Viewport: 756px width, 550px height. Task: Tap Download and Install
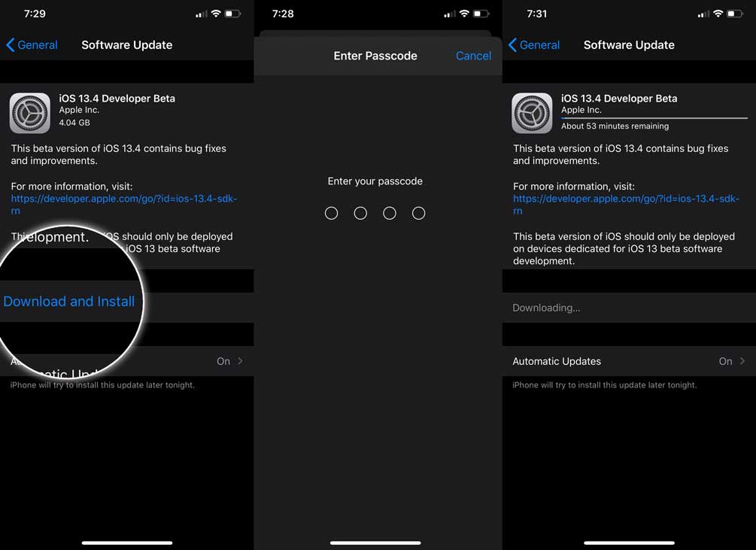(x=69, y=301)
